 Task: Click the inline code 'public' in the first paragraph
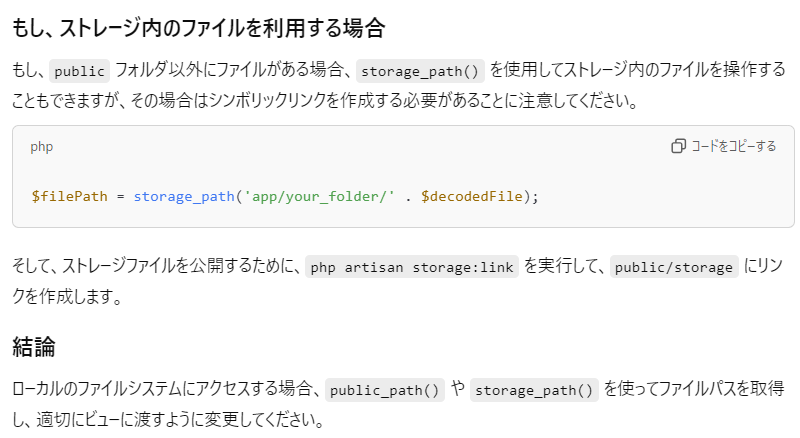[x=79, y=71]
